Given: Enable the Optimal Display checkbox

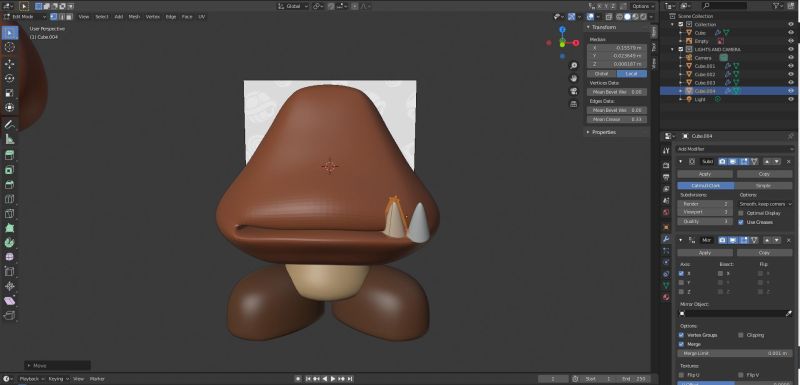Looking at the screenshot, I should click(x=741, y=213).
